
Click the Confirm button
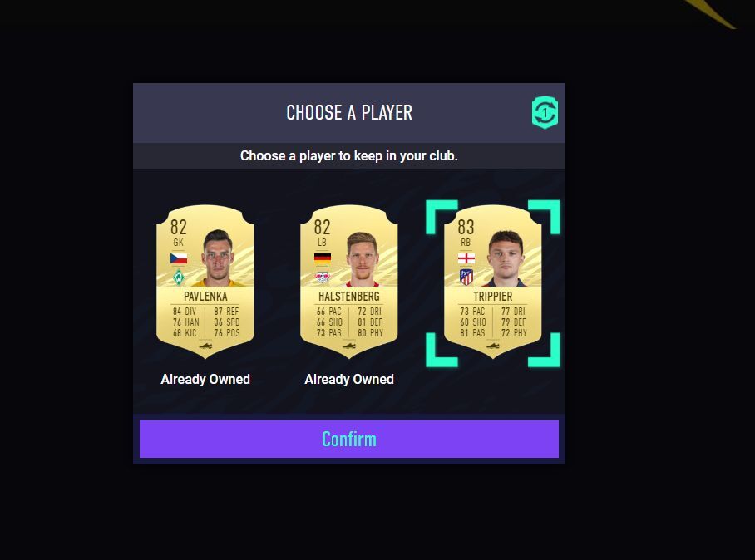coord(349,440)
